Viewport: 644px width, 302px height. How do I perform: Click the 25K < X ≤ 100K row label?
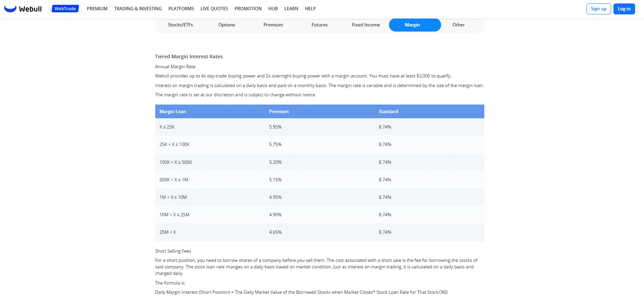pos(174,144)
